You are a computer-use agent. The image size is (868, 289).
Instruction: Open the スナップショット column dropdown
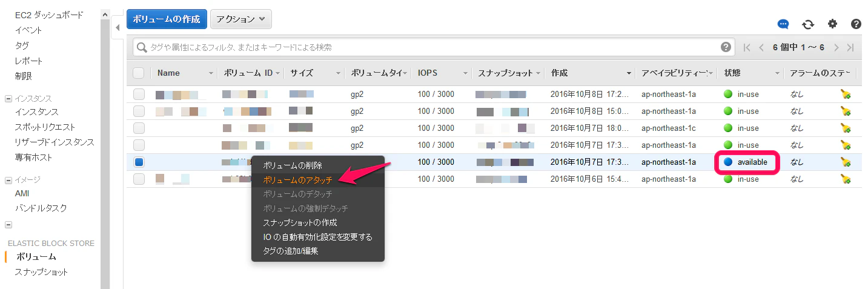click(x=538, y=73)
